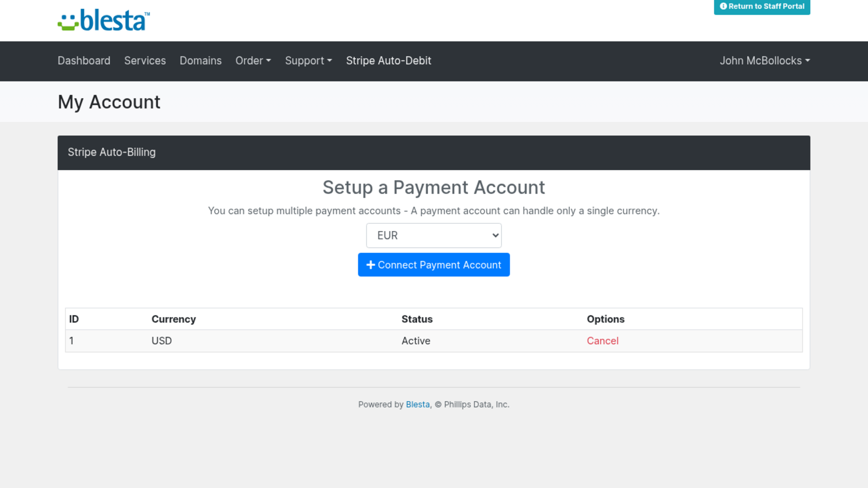
Task: Click Return to Staff Portal button
Action: click(x=762, y=7)
